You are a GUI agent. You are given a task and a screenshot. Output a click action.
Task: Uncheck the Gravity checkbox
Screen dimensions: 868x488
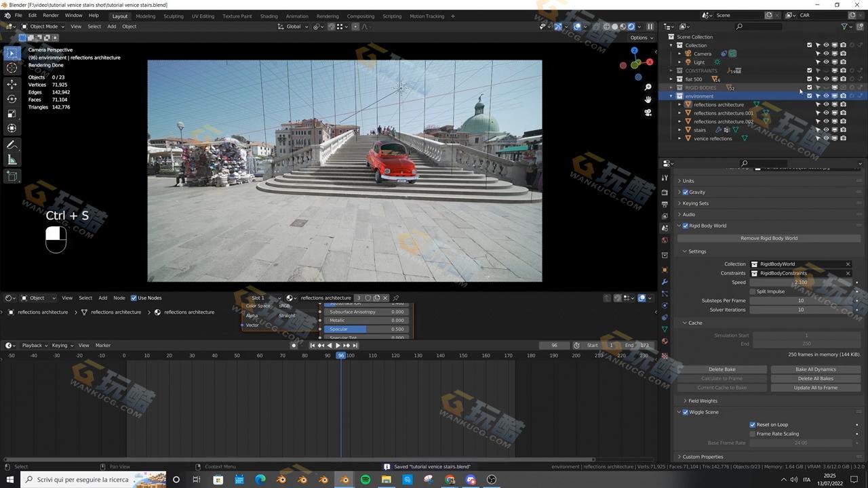[x=686, y=192]
